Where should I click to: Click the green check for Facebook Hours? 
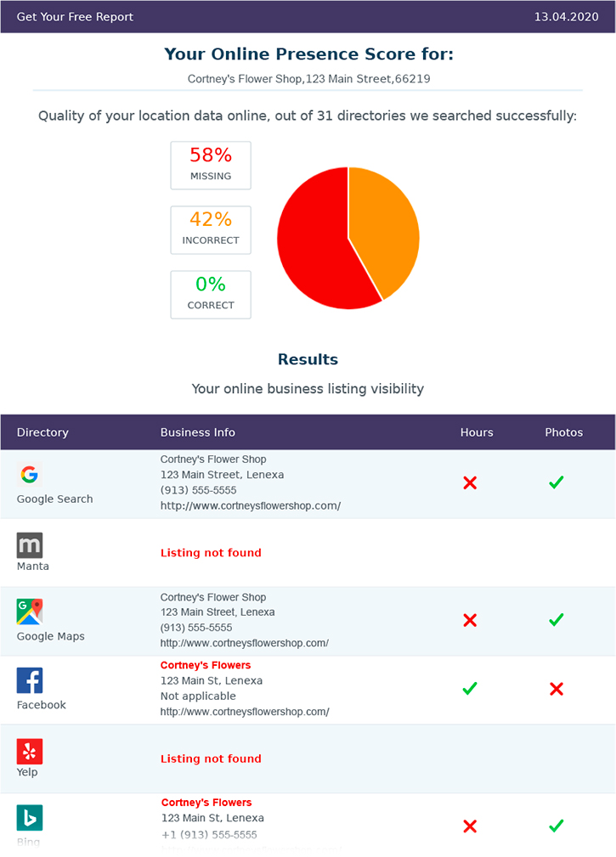(x=470, y=689)
